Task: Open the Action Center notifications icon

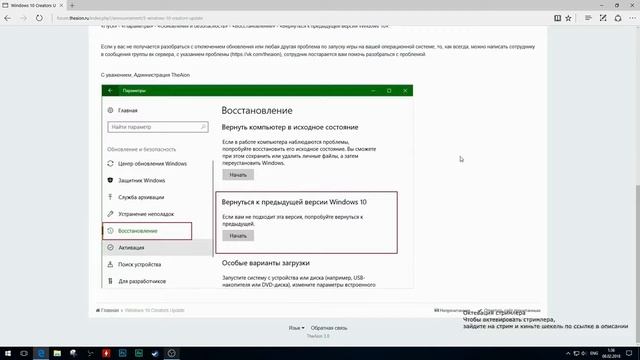Action: coord(629,353)
